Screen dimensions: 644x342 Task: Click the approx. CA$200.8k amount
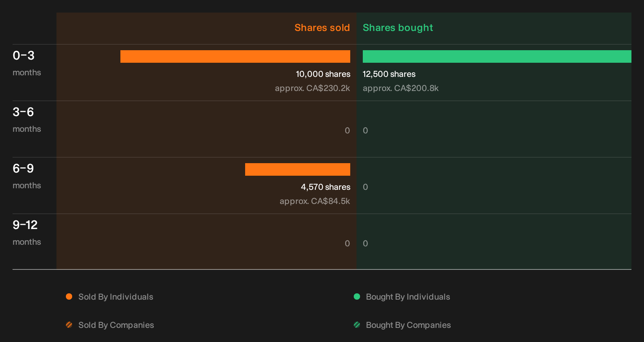point(400,88)
